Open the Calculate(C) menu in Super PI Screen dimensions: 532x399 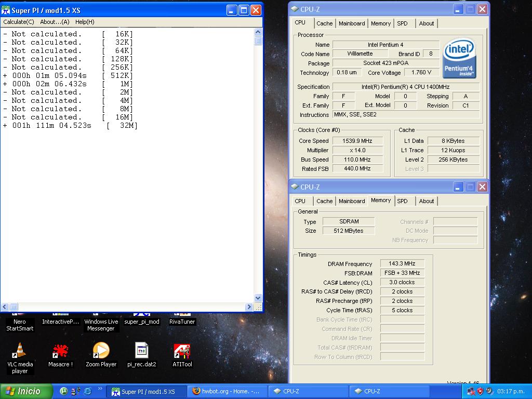point(19,22)
